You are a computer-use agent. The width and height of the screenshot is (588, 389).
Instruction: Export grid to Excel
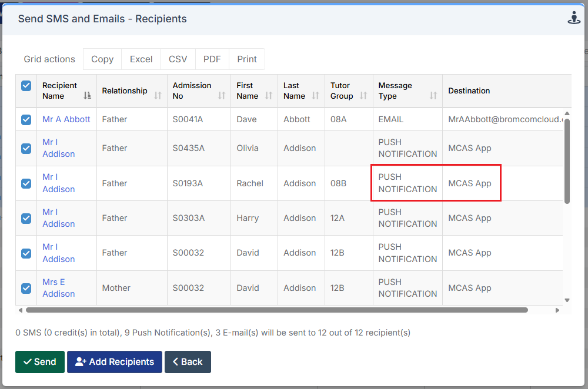[141, 59]
